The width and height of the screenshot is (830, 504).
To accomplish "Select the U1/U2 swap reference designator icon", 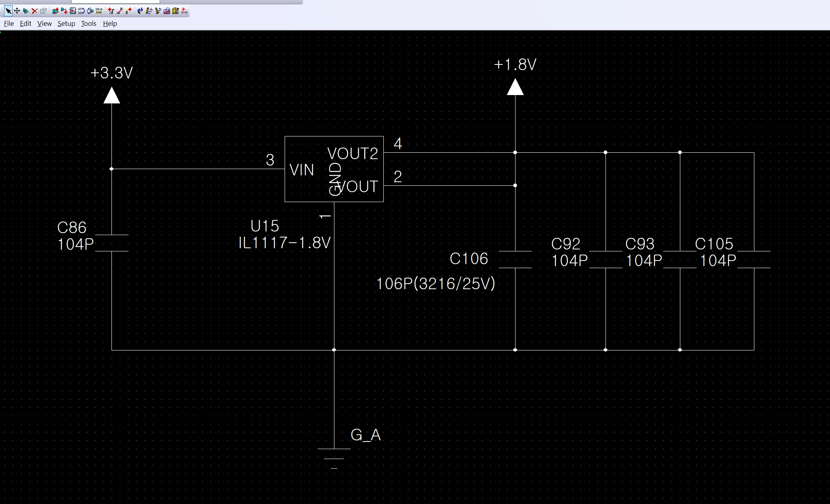I will (82, 11).
